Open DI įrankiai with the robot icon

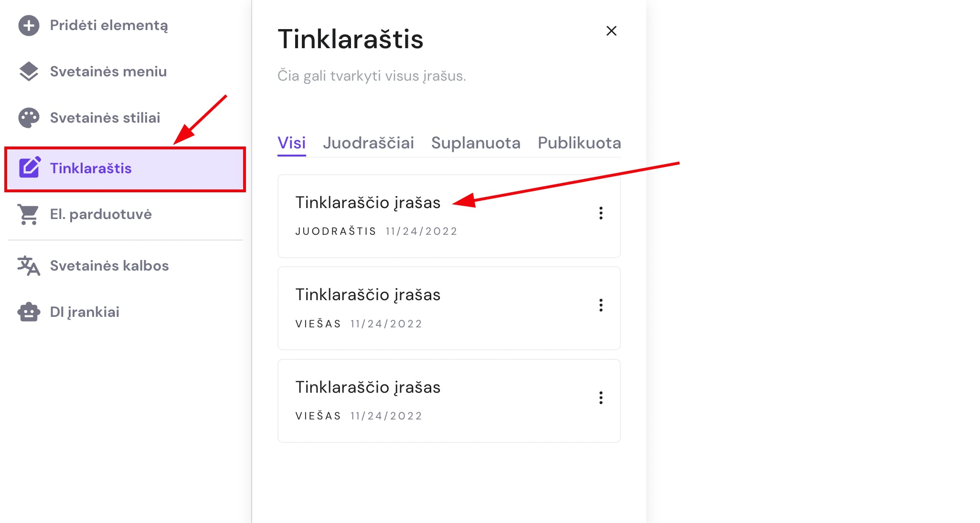[29, 312]
